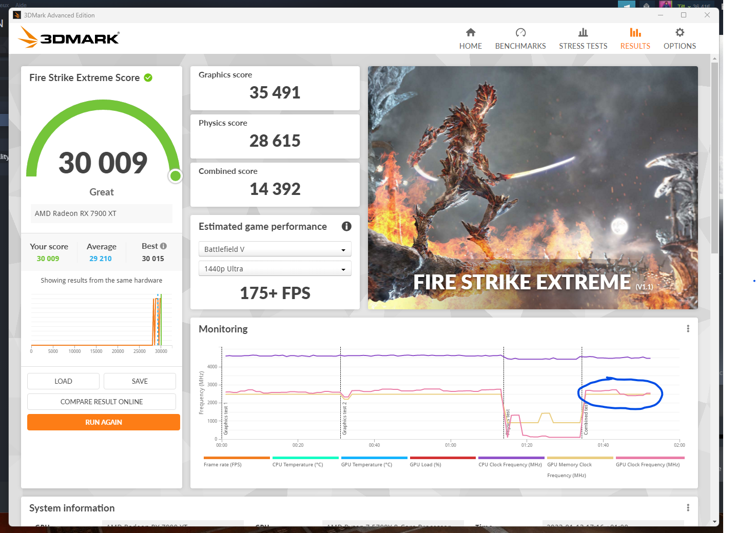Image resolution: width=756 pixels, height=533 pixels.
Task: Click the System information heading
Action: pyautogui.click(x=72, y=508)
